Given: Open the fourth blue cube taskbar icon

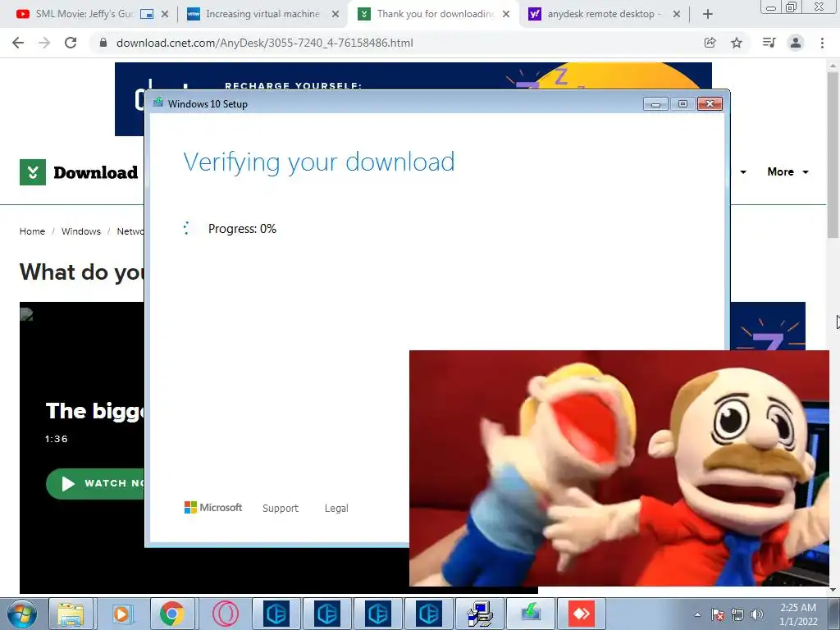Looking at the screenshot, I should point(428,614).
